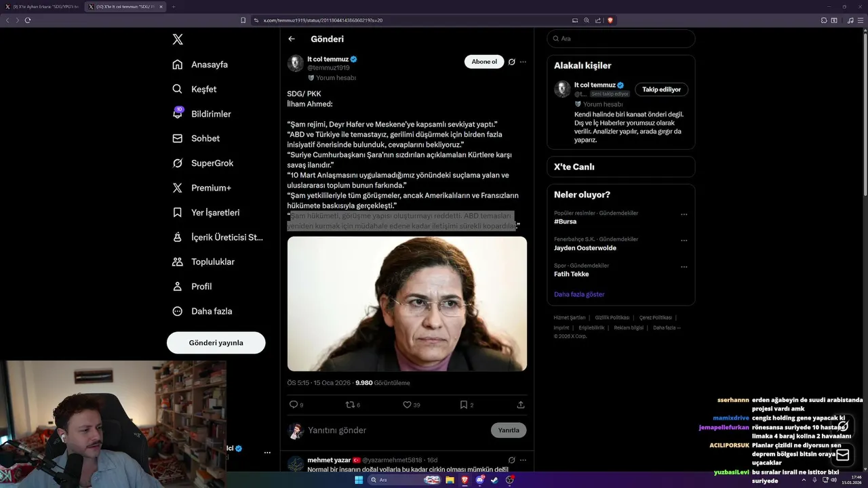The width and height of the screenshot is (868, 488).
Task: Click Gönderi yayınla button
Action: tap(216, 343)
